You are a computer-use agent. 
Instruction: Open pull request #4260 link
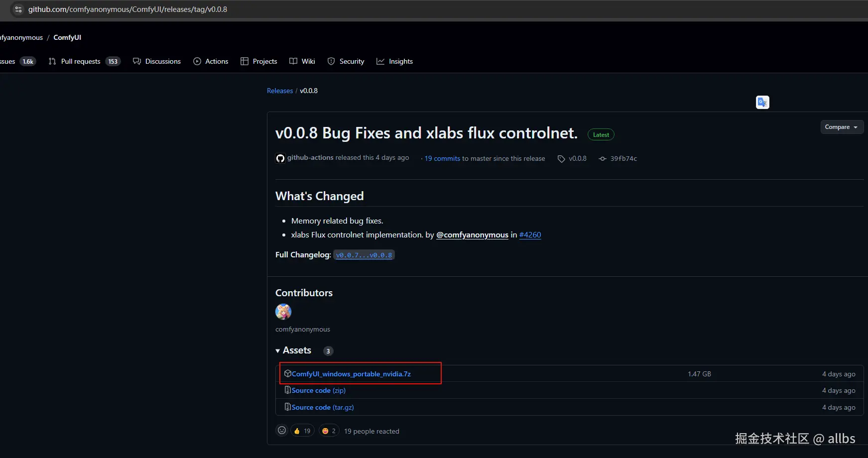(x=530, y=235)
